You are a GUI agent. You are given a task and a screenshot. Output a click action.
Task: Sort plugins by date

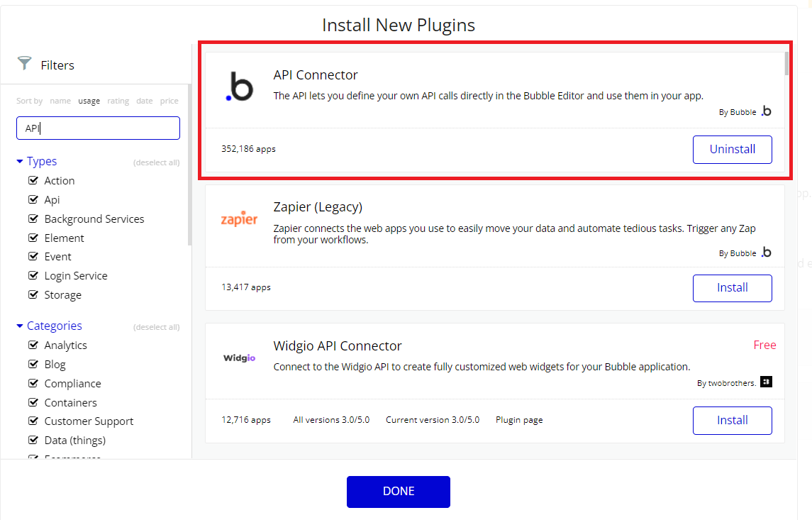click(x=145, y=101)
